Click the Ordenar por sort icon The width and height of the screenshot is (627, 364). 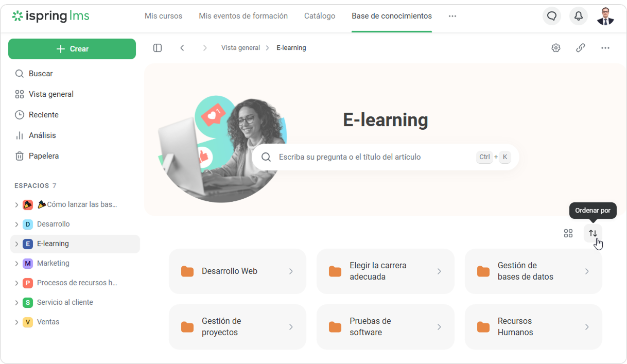tap(593, 233)
